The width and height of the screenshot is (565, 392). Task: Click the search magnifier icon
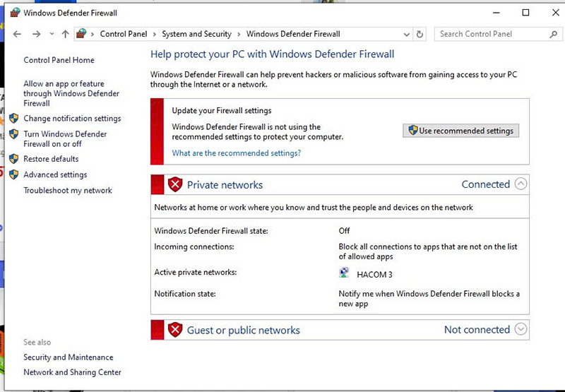coord(554,34)
